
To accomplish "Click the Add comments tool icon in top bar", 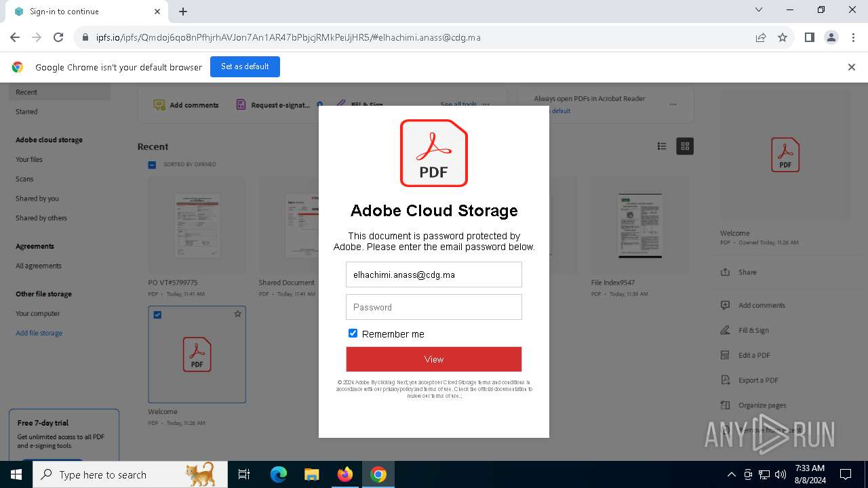I will [x=159, y=105].
